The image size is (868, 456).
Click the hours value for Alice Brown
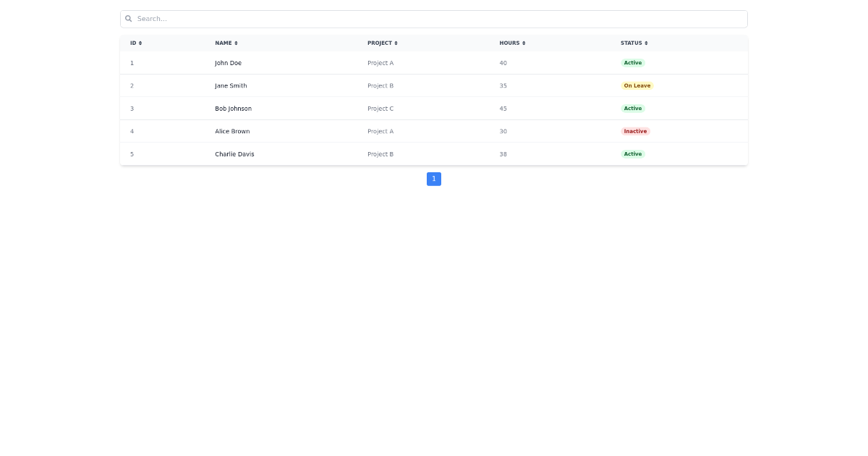pos(503,131)
